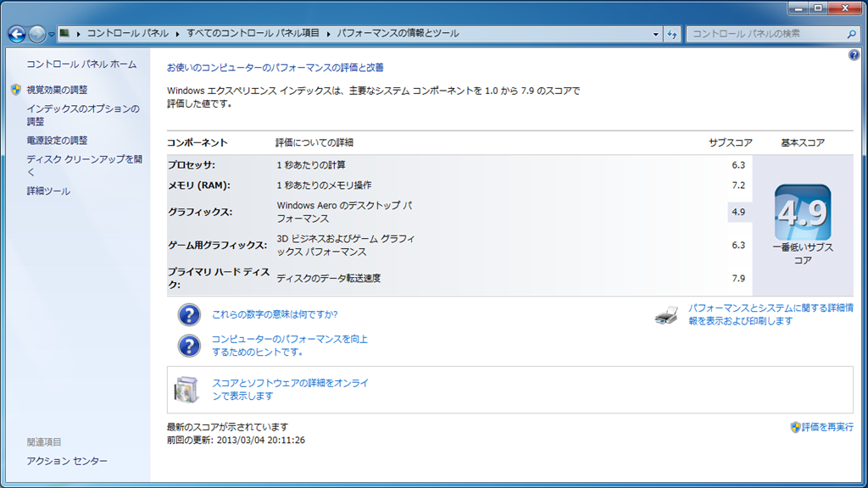Open the address bar history dropdown
868x488 pixels.
point(656,34)
